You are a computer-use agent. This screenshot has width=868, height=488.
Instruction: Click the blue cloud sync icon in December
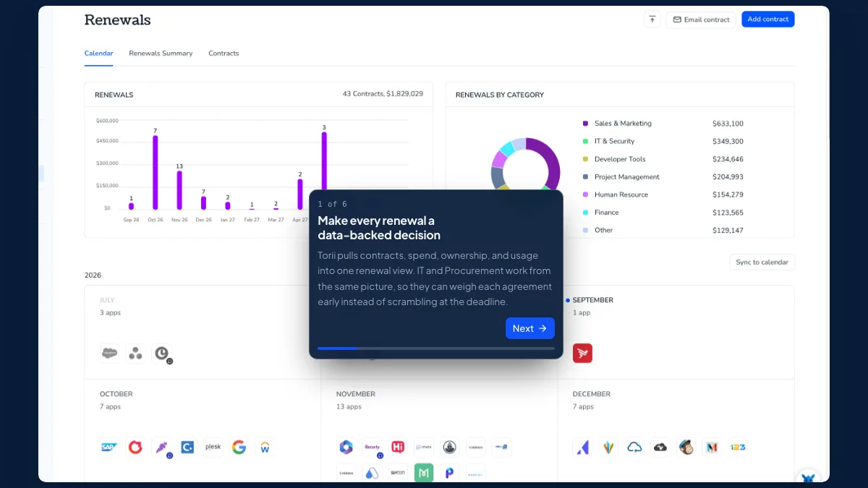coord(634,448)
